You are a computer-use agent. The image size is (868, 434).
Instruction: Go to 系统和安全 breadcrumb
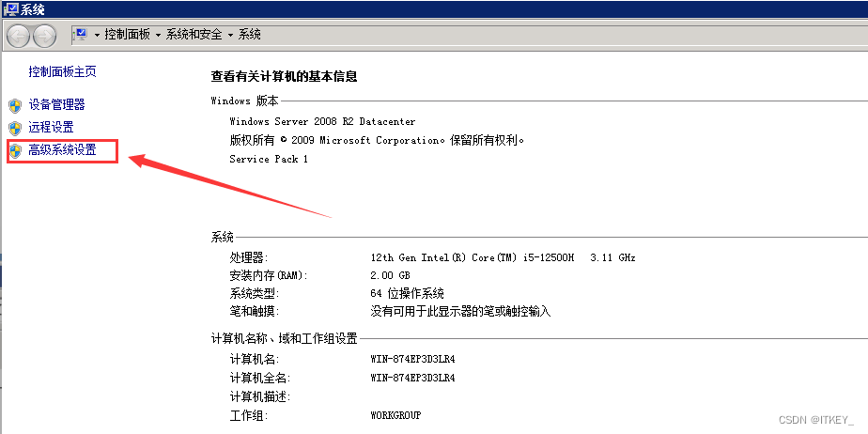pyautogui.click(x=194, y=35)
